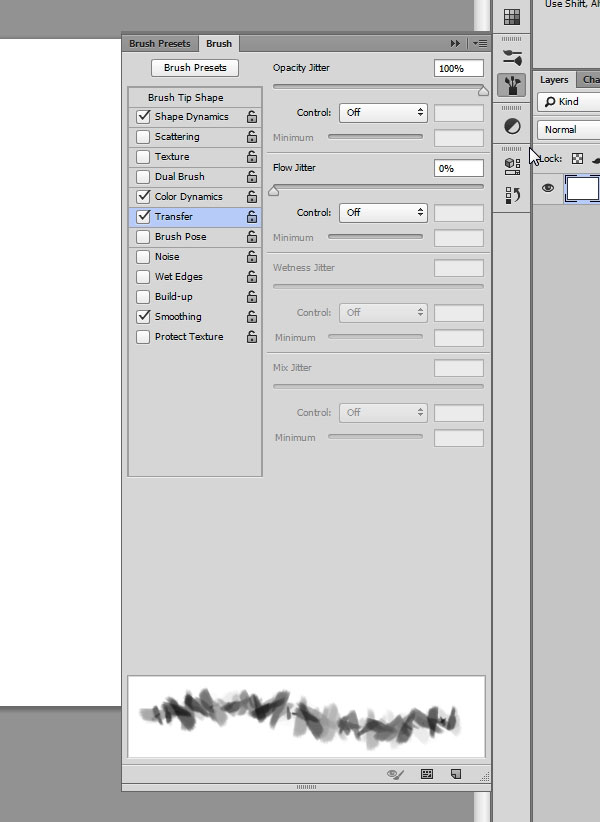The width and height of the screenshot is (600, 822).
Task: Disable the Smoothing checkbox
Action: click(x=143, y=317)
